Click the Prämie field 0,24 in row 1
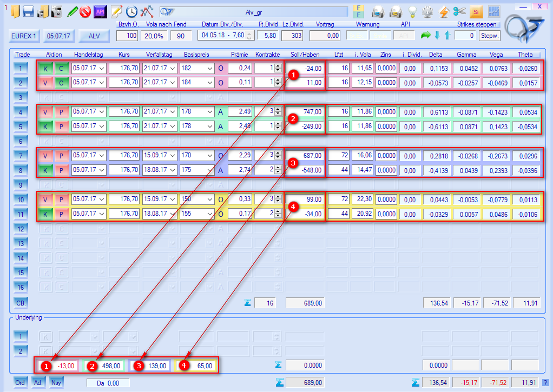 239,68
